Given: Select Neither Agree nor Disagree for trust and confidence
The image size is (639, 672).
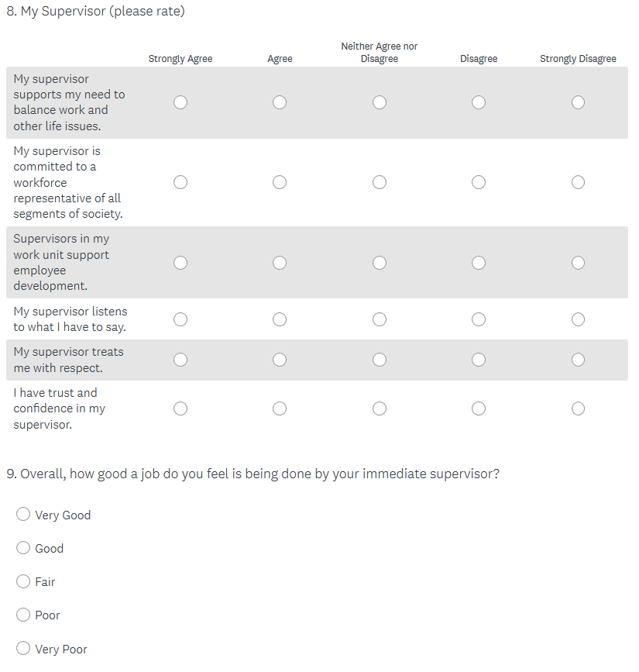Looking at the screenshot, I should coord(380,408).
